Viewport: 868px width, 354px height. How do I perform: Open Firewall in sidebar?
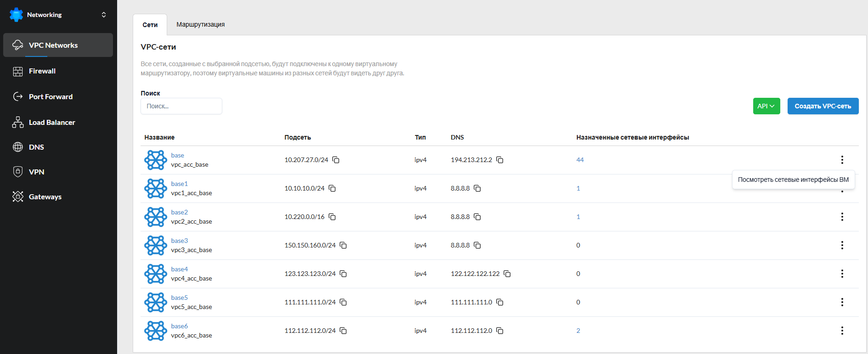pos(58,71)
